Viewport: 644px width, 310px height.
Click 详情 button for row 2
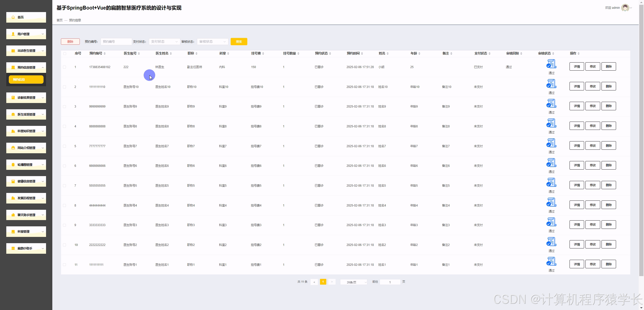577,86
